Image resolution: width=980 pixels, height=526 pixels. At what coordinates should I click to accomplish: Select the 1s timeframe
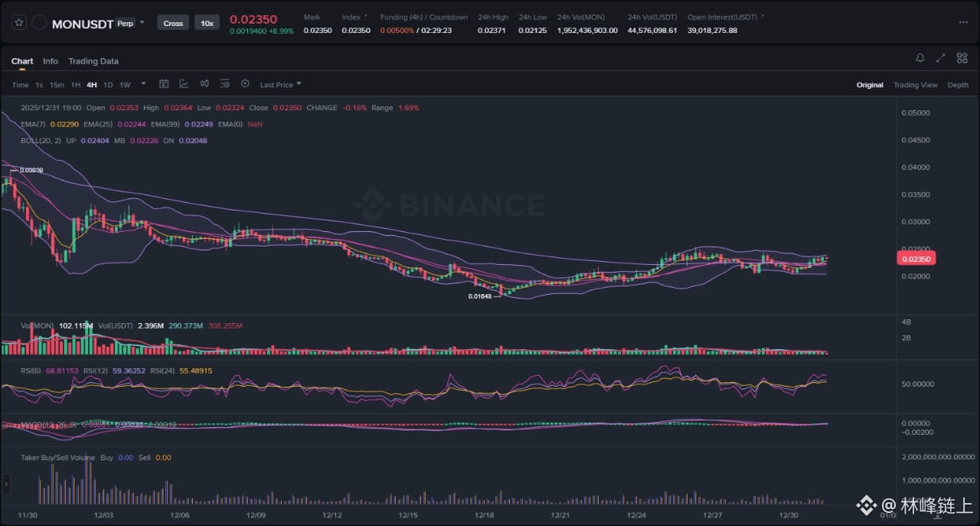[x=39, y=85]
